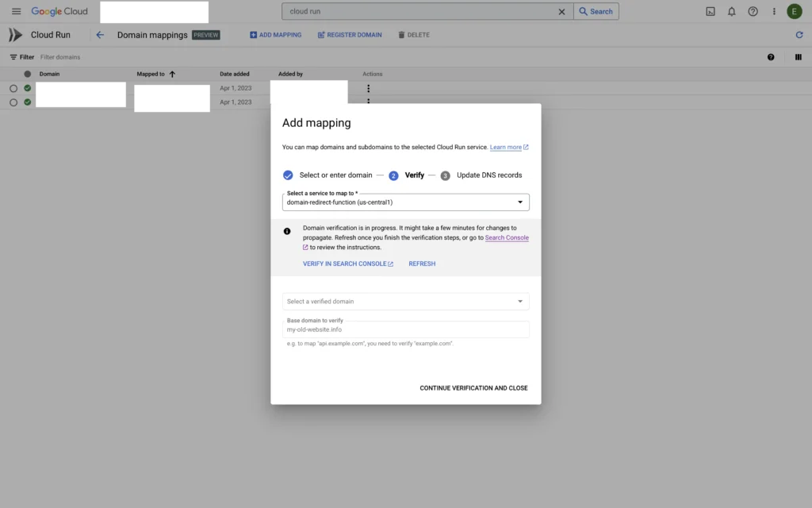Click the Verify step 2
The width and height of the screenshot is (812, 508).
(x=407, y=175)
